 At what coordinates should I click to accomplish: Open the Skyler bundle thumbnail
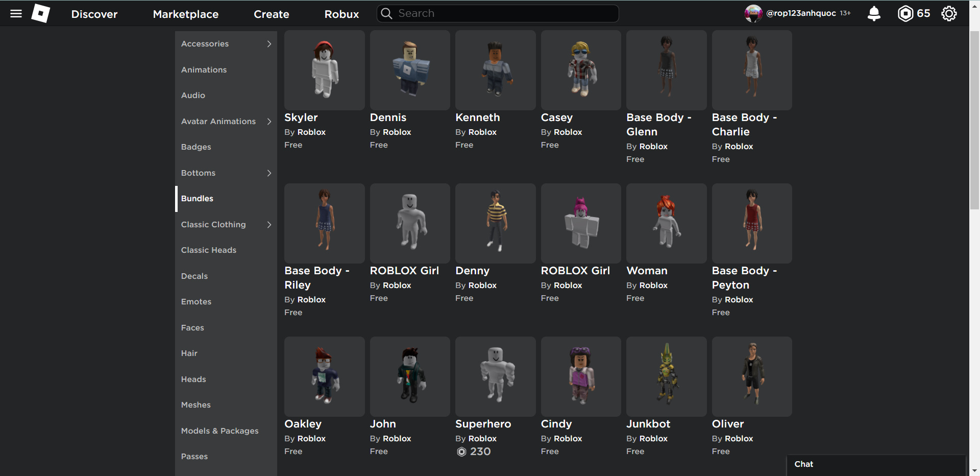pos(325,70)
